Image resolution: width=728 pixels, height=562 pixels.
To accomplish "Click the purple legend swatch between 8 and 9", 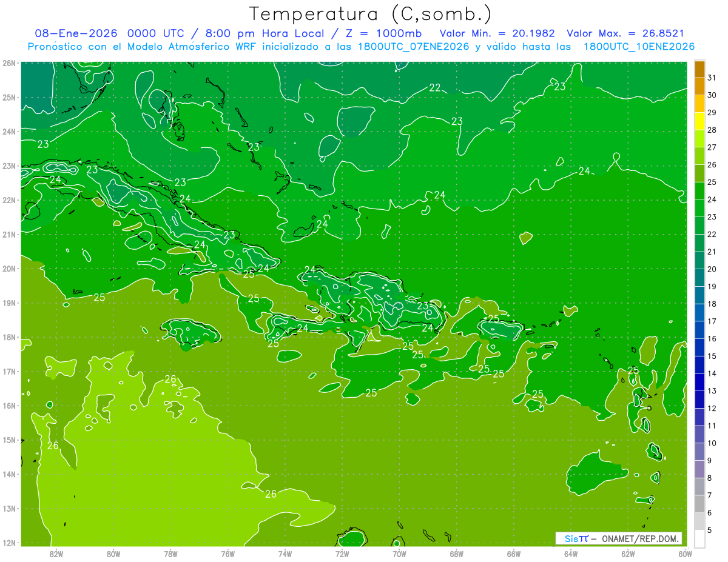I will pyautogui.click(x=699, y=469).
